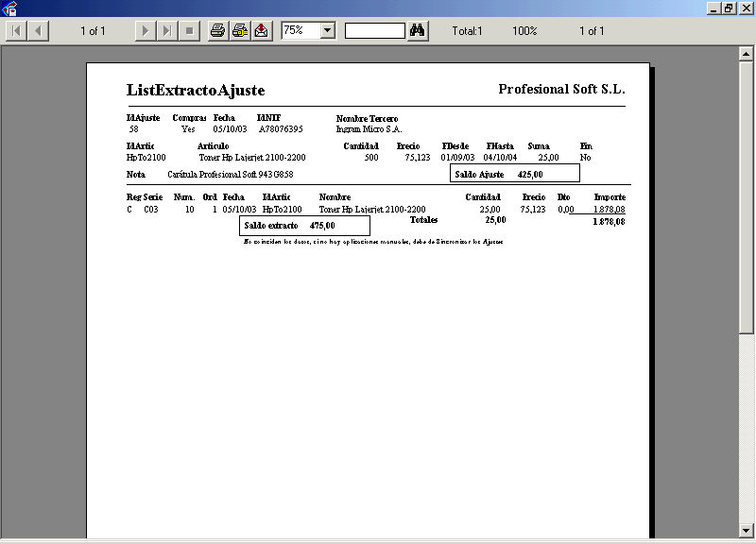
Task: Click the application icon in title bar
Action: pyautogui.click(x=9, y=8)
